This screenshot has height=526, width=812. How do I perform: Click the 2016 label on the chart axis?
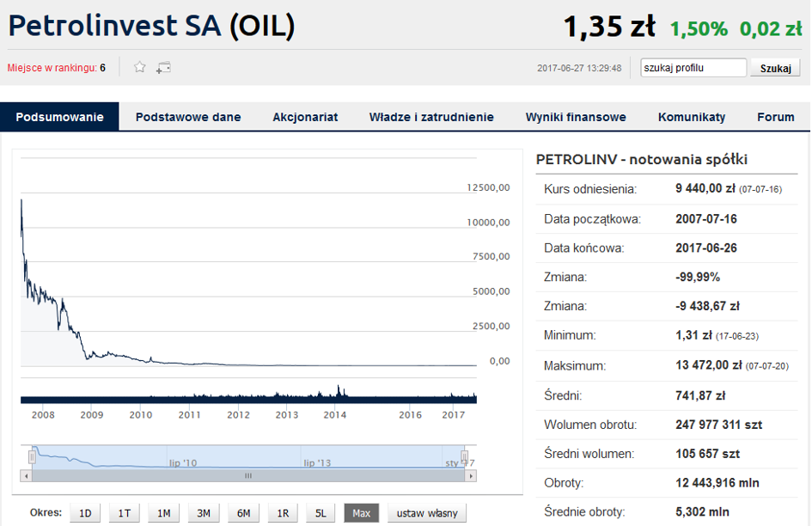[x=410, y=414]
